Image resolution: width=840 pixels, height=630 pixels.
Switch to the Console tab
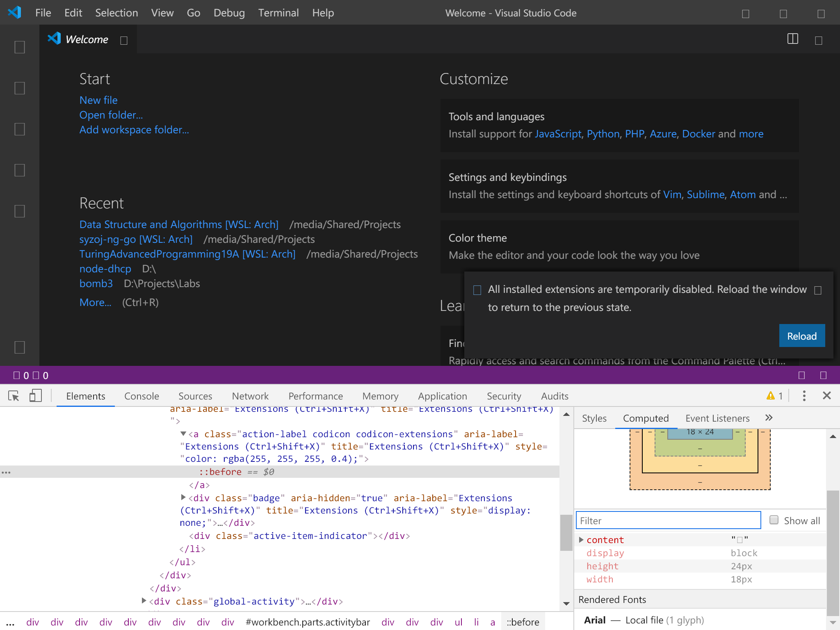142,396
